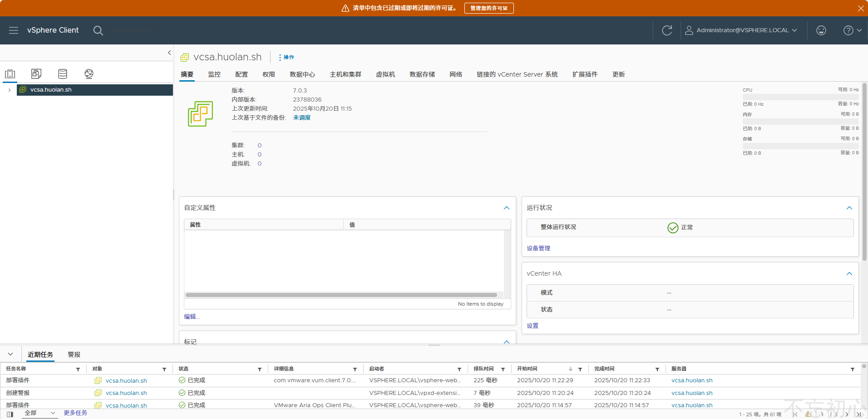Open vcsa.huolan.sh object link in 创建警报 row
The height and width of the screenshot is (419, 868).
tap(126, 393)
